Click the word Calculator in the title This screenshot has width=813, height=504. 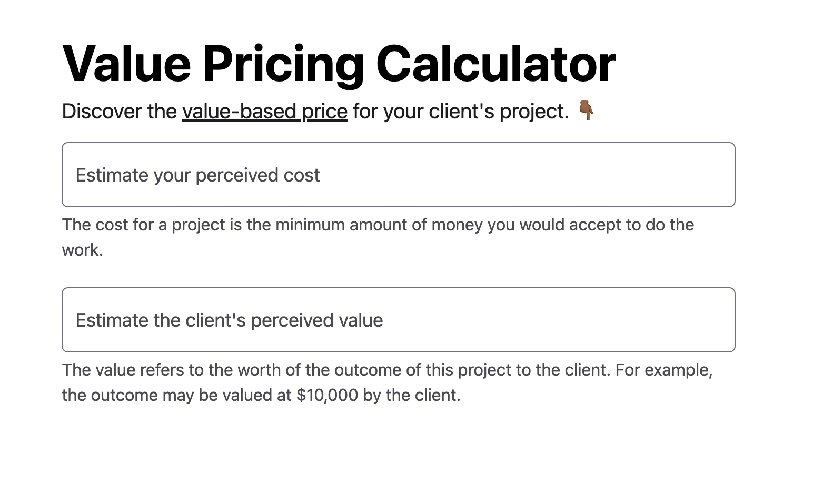[x=498, y=63]
